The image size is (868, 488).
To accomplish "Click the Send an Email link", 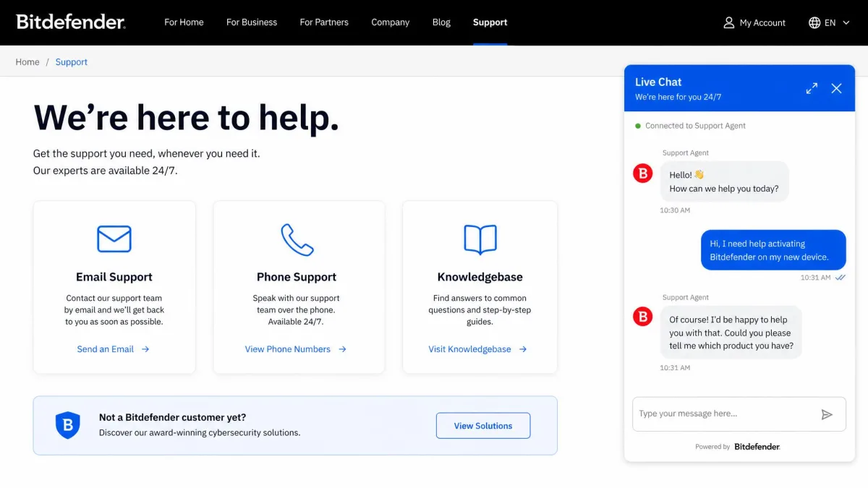I will click(106, 349).
